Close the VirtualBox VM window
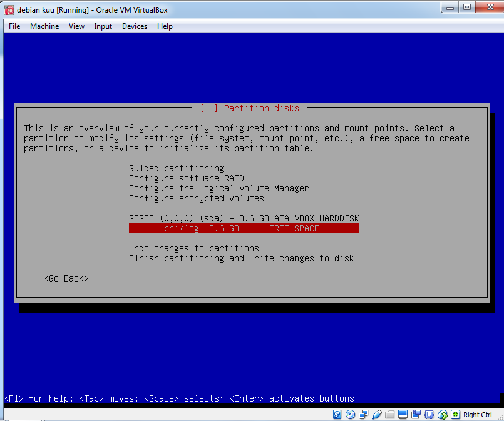Image resolution: width=504 pixels, height=421 pixels. pos(490,7)
